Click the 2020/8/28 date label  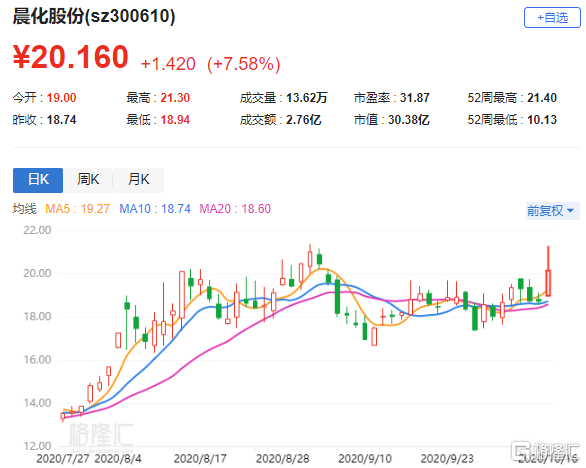coord(283,459)
